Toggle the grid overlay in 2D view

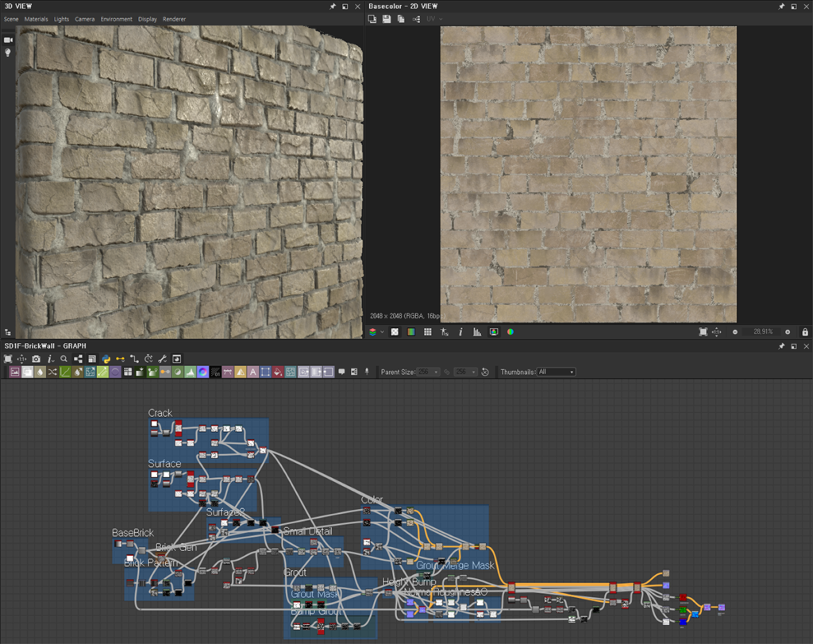pyautogui.click(x=426, y=332)
